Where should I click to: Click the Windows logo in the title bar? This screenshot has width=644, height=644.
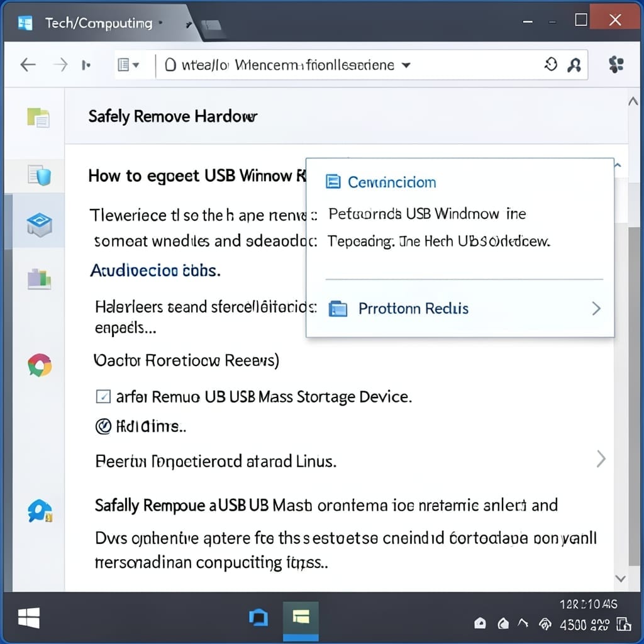[25, 23]
